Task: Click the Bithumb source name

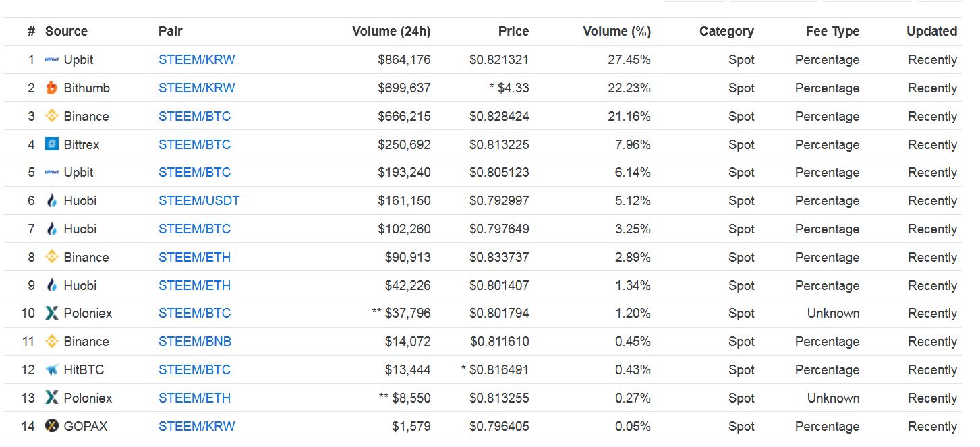Action: 86,88
